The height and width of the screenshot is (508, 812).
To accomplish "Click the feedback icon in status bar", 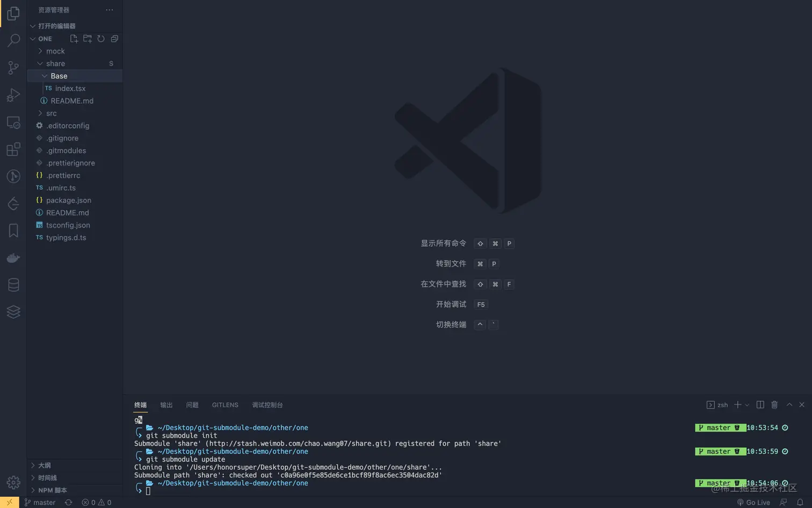I will (x=784, y=502).
